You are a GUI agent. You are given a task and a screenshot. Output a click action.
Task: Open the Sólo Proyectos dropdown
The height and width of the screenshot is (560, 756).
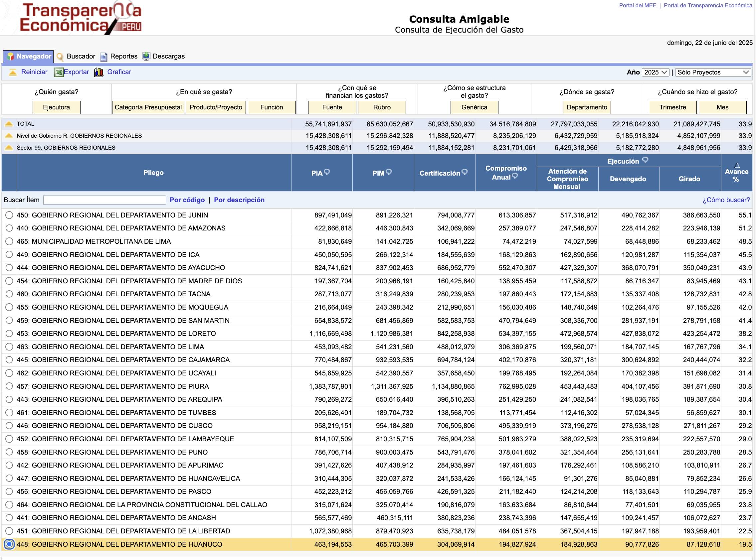tap(713, 72)
